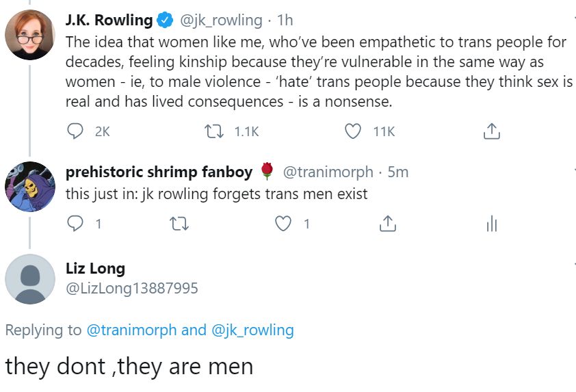Open the @jk_rowling handle in tweet header
The image size is (576, 392).
click(221, 21)
